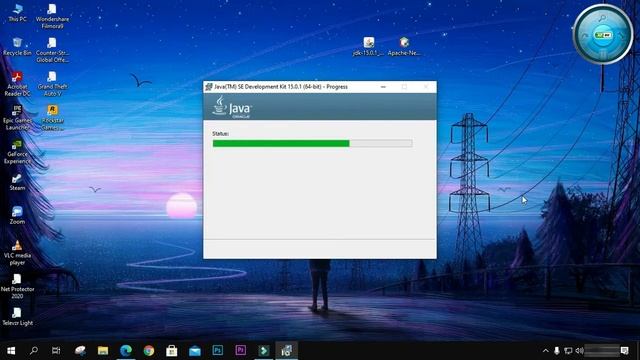Screen dimensions: 640x360
Task: Click the installer progress bar
Action: pos(312,143)
